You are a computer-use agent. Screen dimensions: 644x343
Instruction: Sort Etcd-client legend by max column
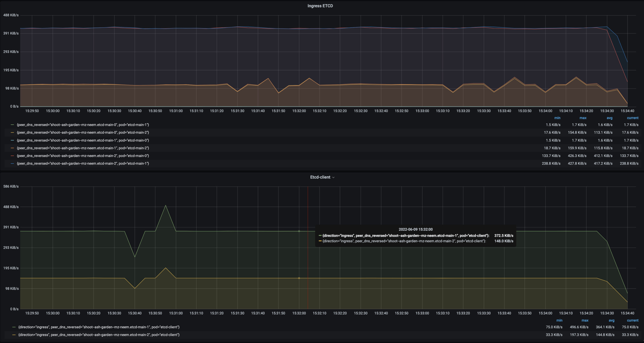[x=585, y=320]
